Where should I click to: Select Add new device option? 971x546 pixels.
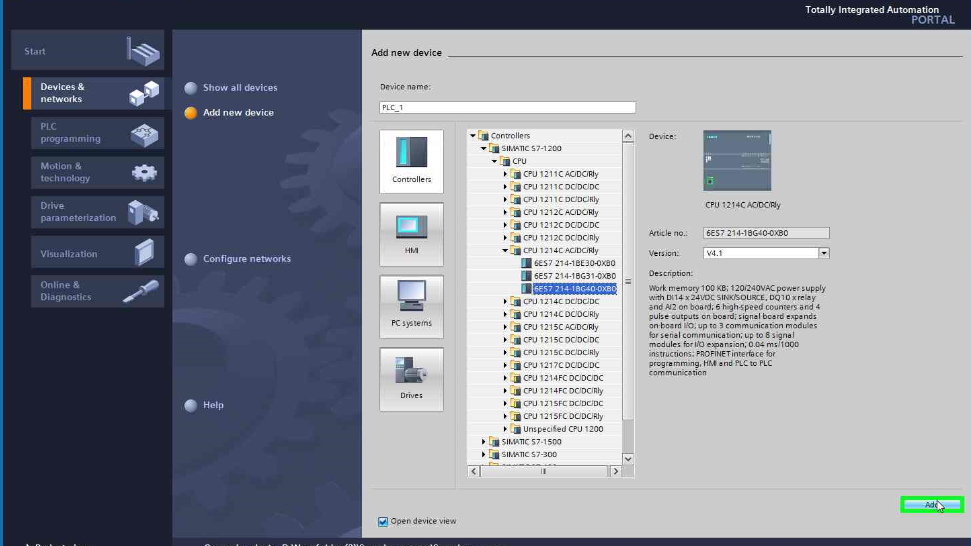click(229, 113)
